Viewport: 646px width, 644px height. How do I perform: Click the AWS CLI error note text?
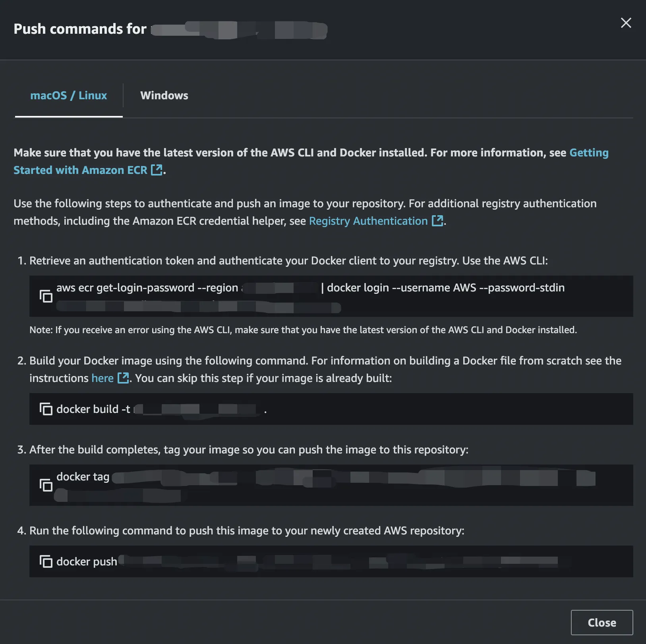[x=303, y=330]
